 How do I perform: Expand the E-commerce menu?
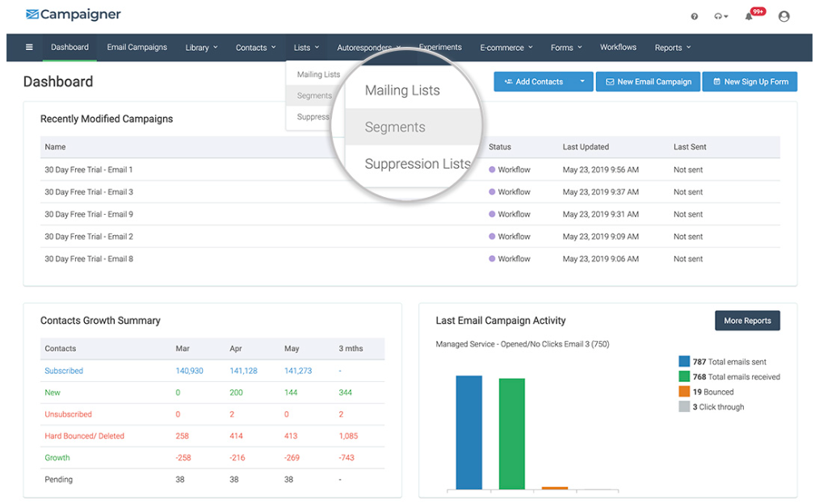(506, 48)
